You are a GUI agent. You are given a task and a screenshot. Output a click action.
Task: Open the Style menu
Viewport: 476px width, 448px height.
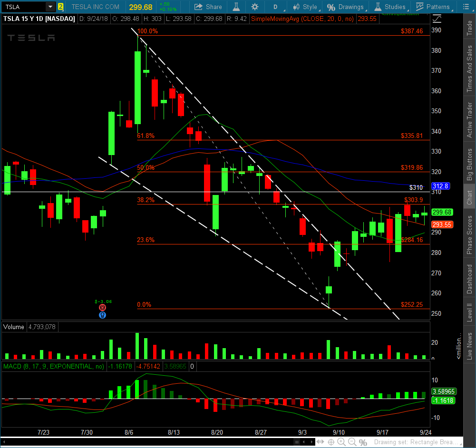click(x=306, y=7)
